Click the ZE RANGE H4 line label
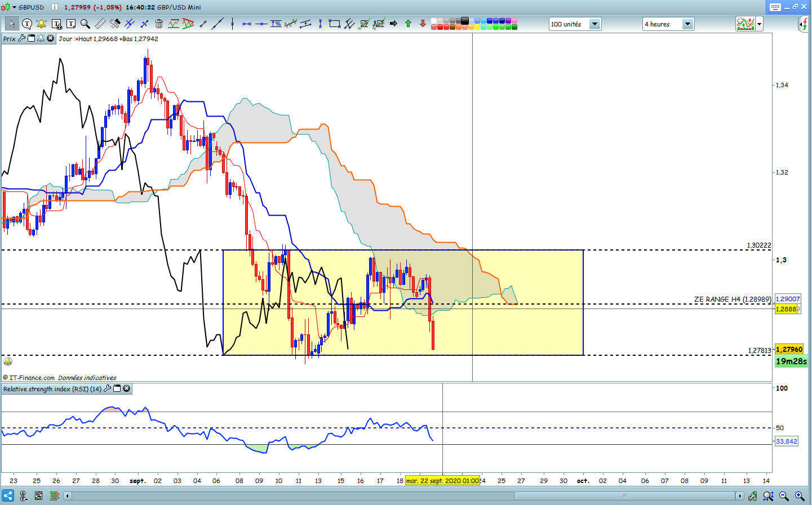The height and width of the screenshot is (505, 812). 733,299
